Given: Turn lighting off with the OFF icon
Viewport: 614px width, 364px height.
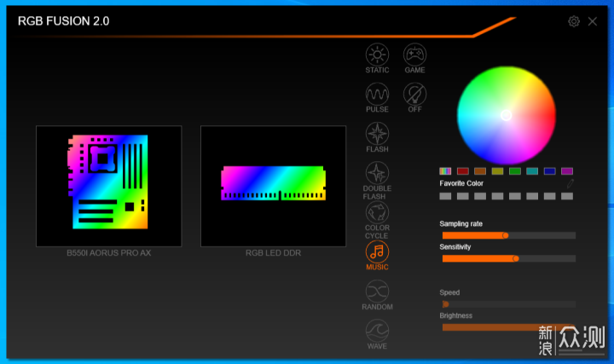Looking at the screenshot, I should pyautogui.click(x=414, y=95).
